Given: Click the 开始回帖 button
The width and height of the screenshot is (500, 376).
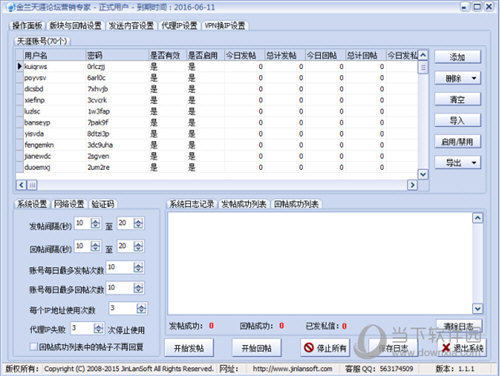Looking at the screenshot, I should pyautogui.click(x=257, y=348).
